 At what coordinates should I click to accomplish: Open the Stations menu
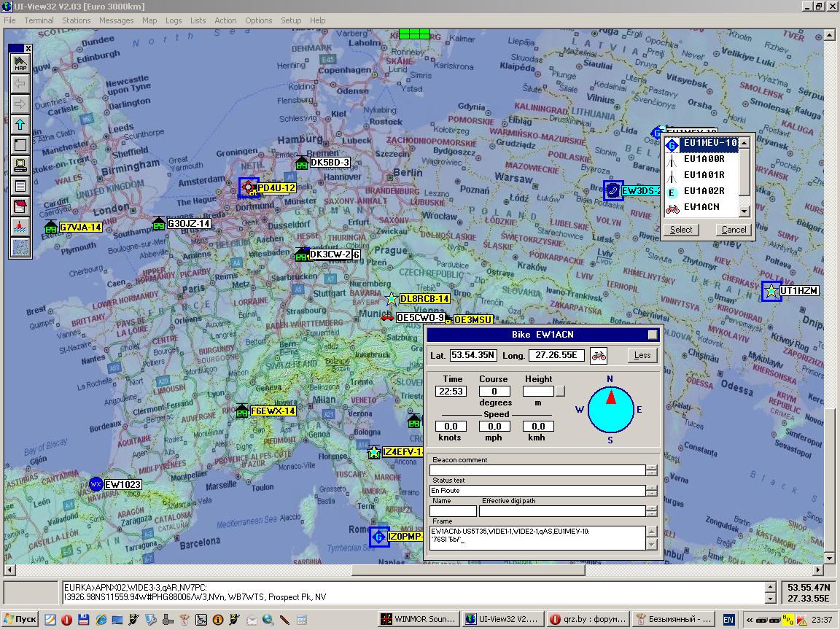pos(76,20)
